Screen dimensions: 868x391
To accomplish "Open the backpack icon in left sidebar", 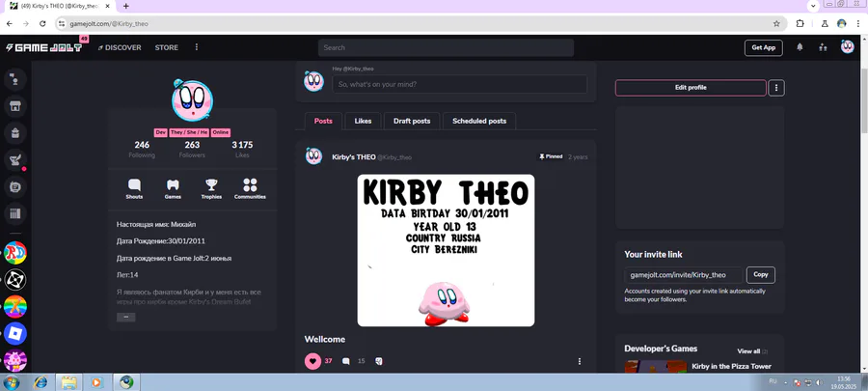I will click(15, 133).
